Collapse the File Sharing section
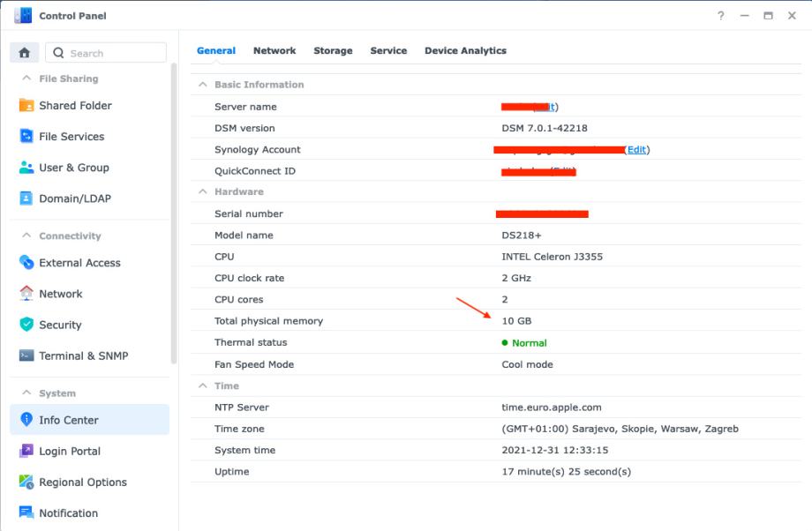The height and width of the screenshot is (531, 812). coord(26,79)
